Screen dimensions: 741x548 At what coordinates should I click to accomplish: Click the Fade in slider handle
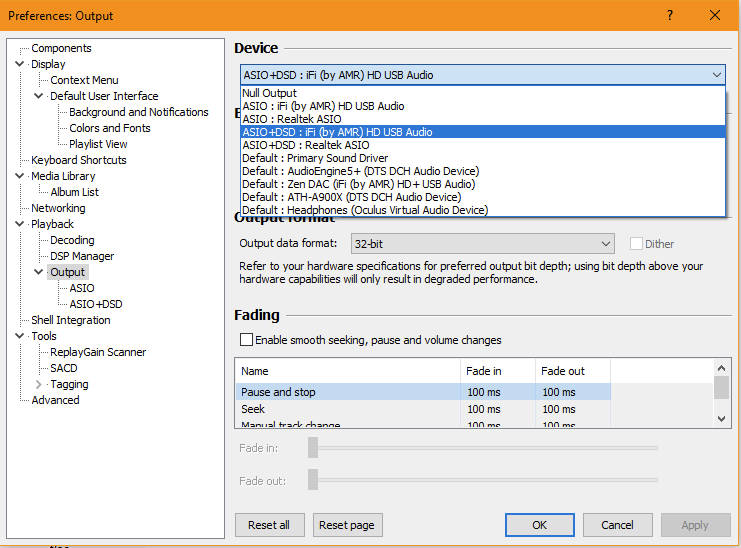pyautogui.click(x=313, y=447)
